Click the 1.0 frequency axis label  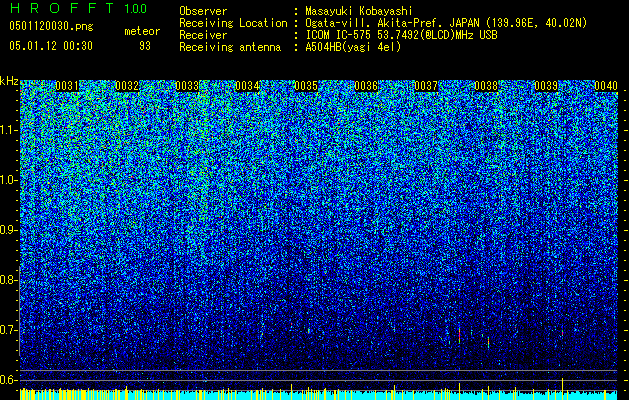pyautogui.click(x=9, y=180)
